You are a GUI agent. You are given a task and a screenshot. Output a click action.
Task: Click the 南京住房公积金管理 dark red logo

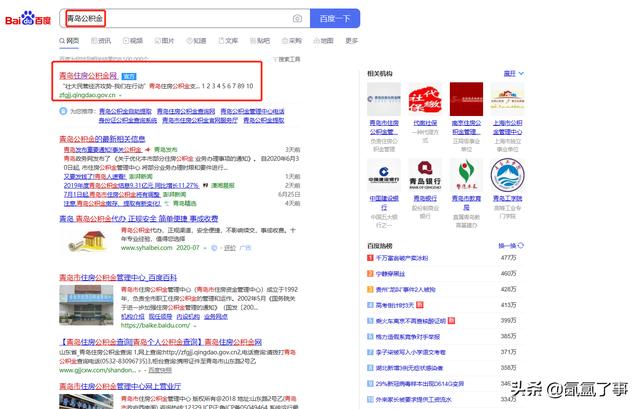[466, 99]
